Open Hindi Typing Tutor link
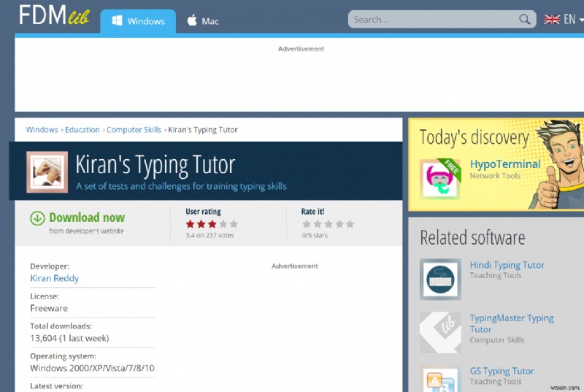 tap(507, 265)
